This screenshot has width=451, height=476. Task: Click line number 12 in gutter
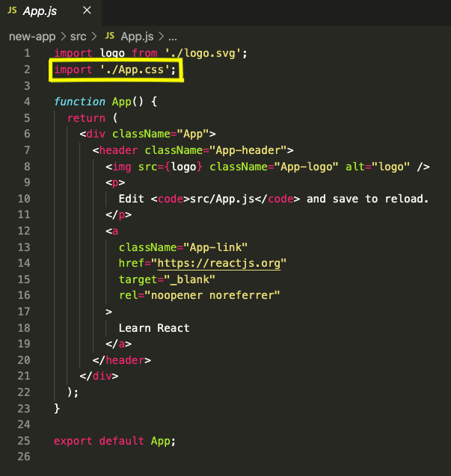point(24,231)
